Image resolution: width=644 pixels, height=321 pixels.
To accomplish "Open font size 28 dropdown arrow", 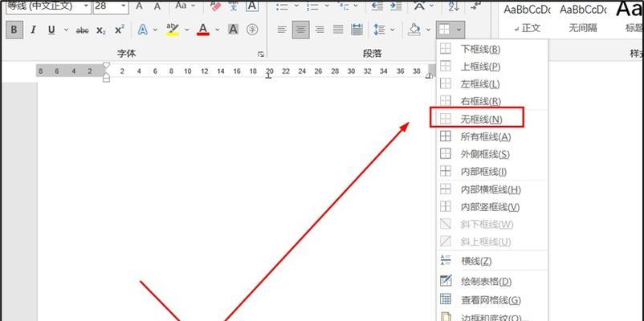I will point(124,6).
